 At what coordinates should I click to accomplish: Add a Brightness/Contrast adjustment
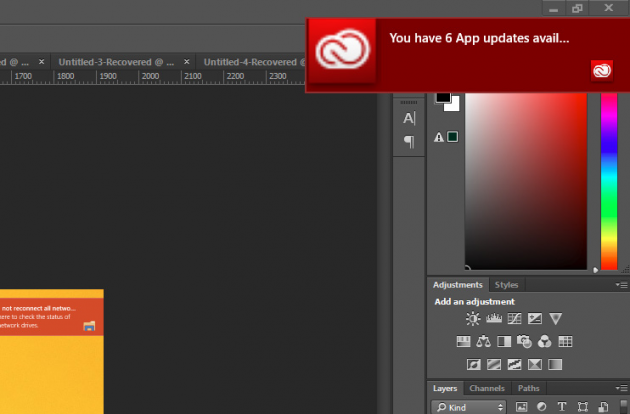pos(473,319)
